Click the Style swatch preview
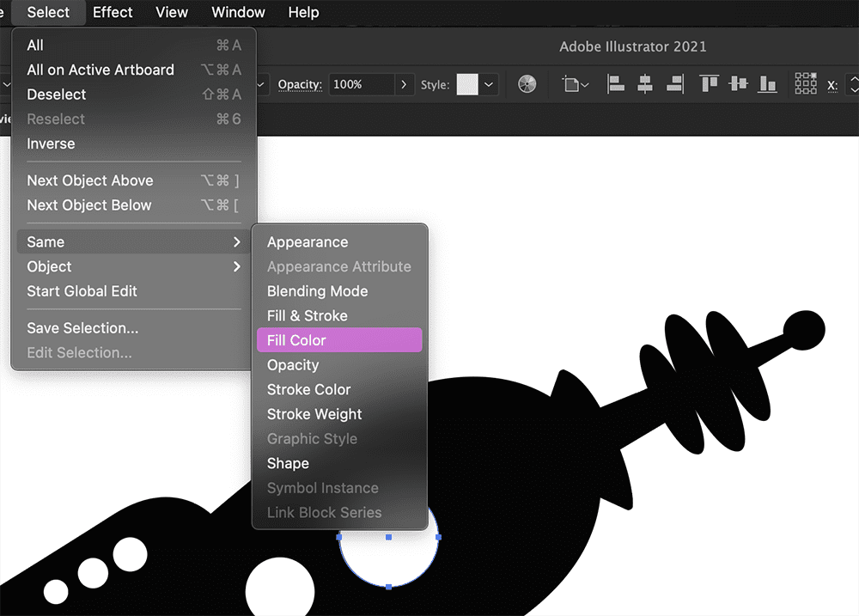The height and width of the screenshot is (616, 859). point(467,84)
